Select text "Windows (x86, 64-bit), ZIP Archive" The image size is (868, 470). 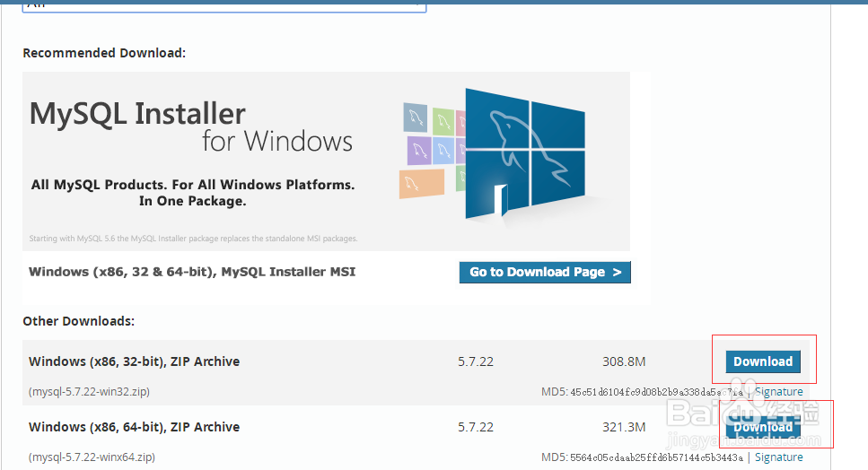[x=134, y=427]
